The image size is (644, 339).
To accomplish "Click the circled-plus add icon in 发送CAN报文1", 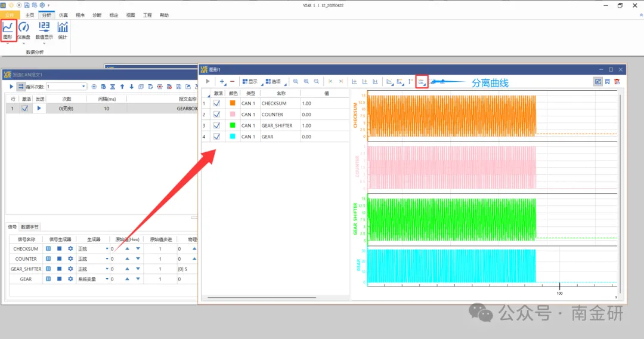I will (x=94, y=87).
